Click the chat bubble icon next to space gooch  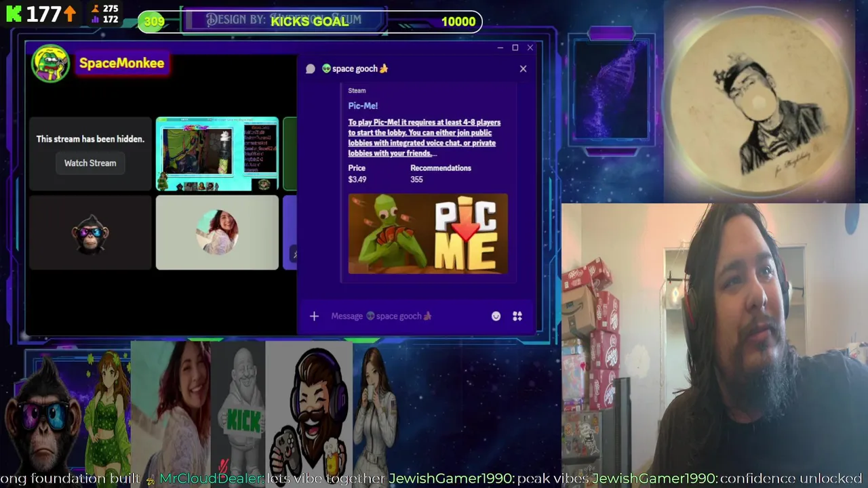[311, 68]
